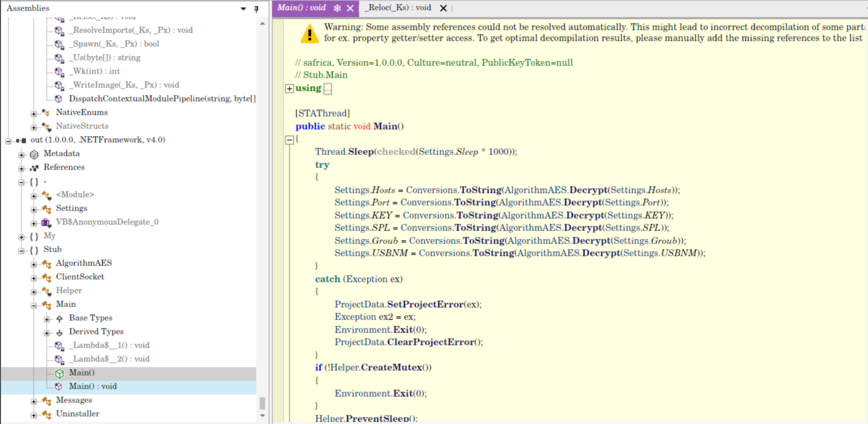Screen dimensions: 868x424
Task: Expand the References tree node
Action: [x=22, y=168]
